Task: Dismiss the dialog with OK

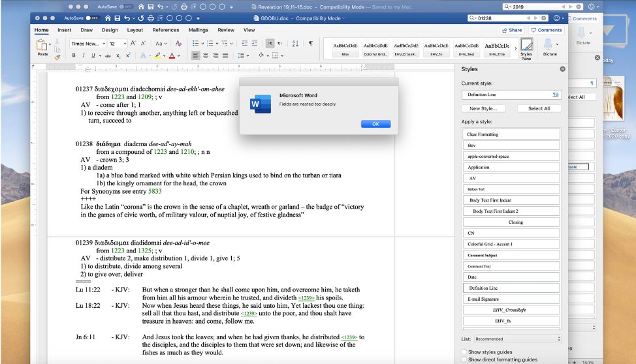Action: tap(375, 124)
